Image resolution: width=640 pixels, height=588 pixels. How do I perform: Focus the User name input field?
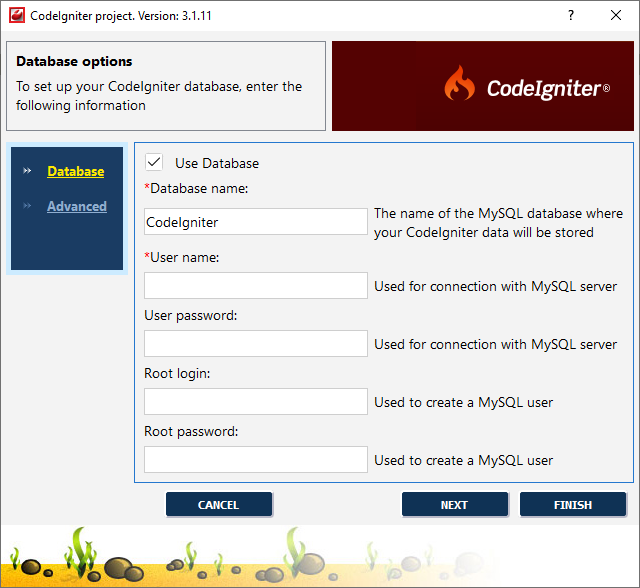[x=256, y=286]
